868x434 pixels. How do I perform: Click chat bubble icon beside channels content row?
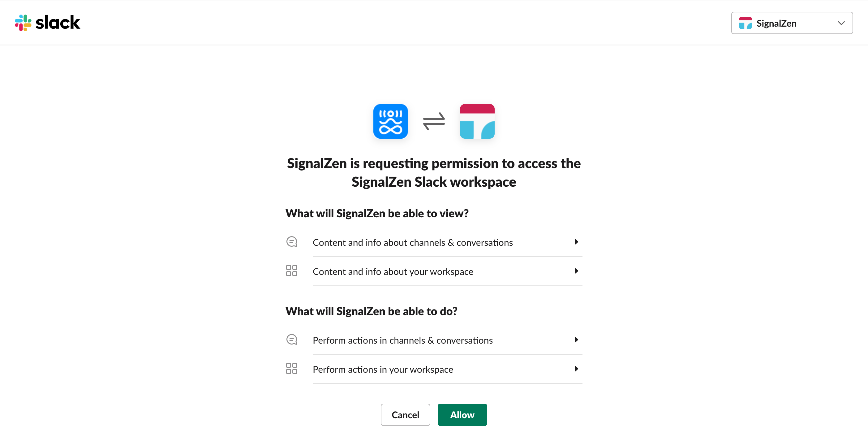click(x=292, y=242)
